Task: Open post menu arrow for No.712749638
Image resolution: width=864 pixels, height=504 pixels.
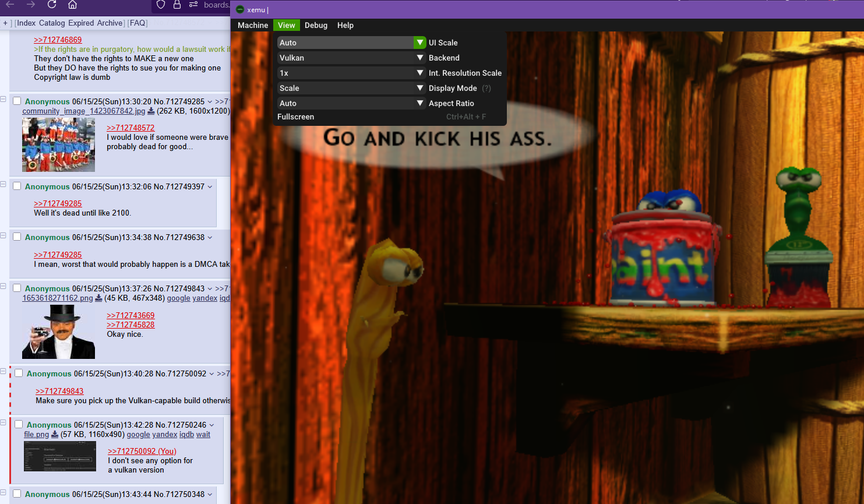Action: point(210,238)
